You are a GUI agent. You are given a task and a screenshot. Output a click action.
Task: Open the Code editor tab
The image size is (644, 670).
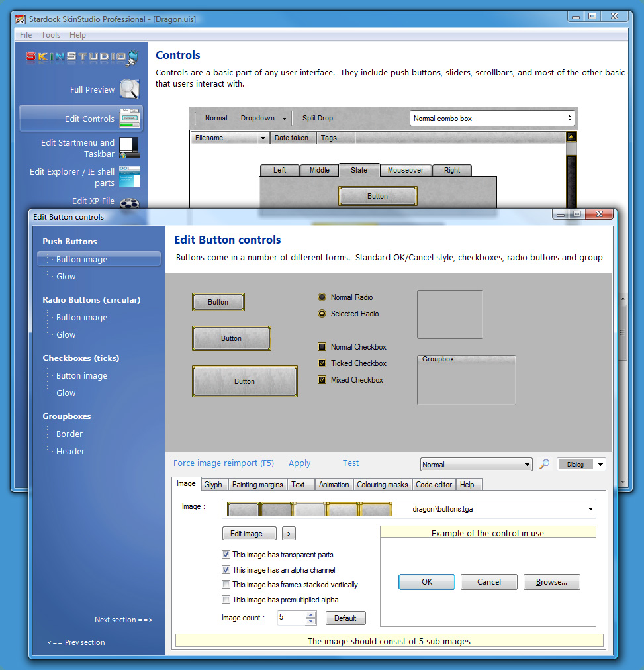[434, 485]
